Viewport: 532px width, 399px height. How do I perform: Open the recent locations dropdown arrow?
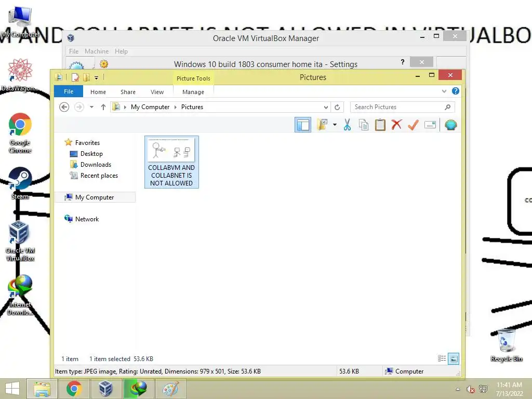click(x=91, y=107)
